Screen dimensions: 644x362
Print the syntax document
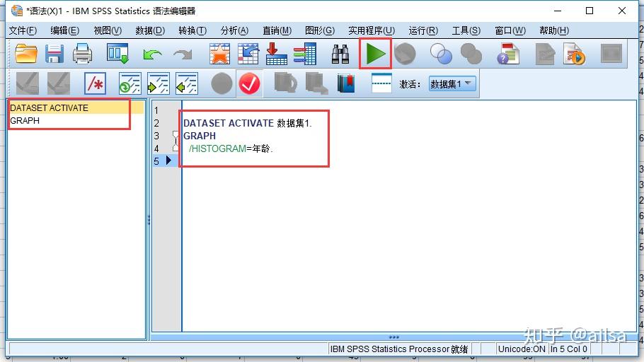pyautogui.click(x=82, y=54)
